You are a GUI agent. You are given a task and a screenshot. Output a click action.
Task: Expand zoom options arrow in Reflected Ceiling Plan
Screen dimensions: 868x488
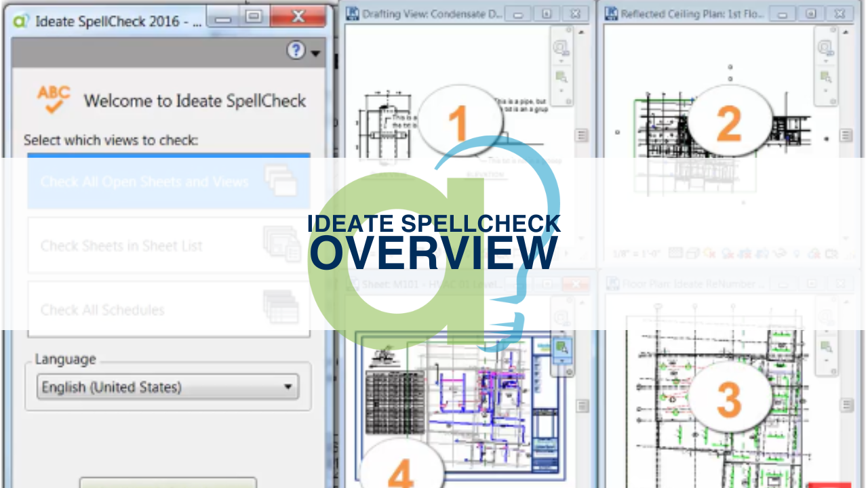825,89
